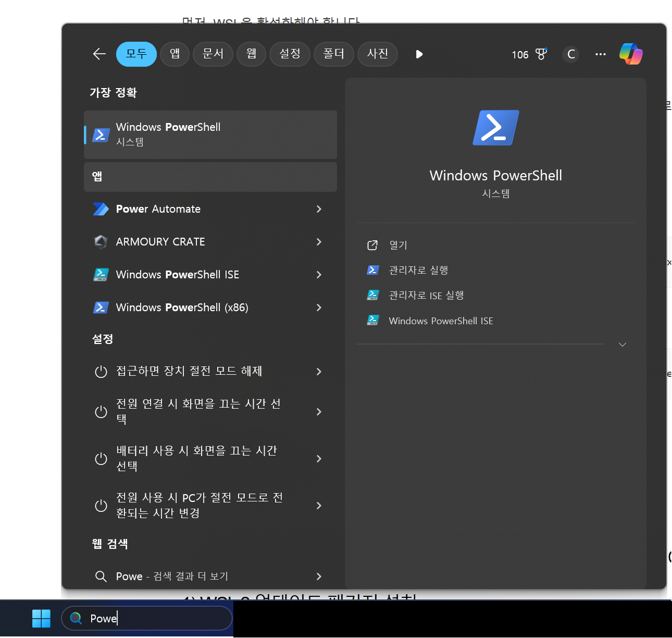Screen dimensions: 672x638
Task: Click the open icon beside 열기
Action: 372,245
